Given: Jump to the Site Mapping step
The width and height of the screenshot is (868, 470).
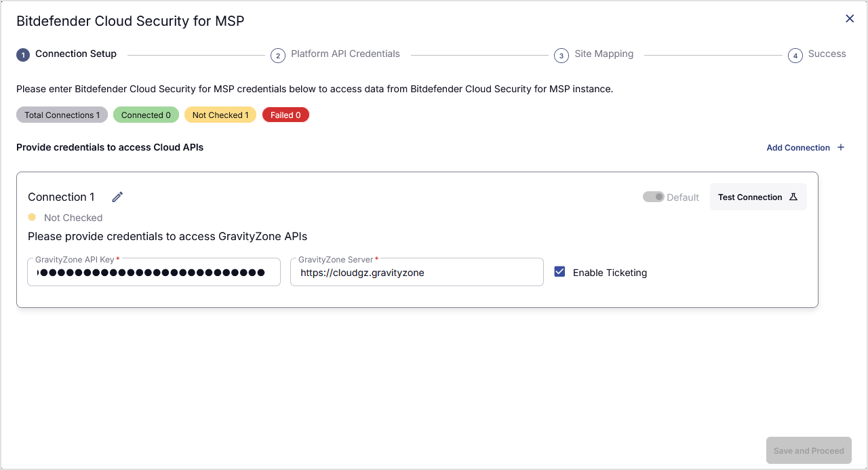Looking at the screenshot, I should 604,54.
